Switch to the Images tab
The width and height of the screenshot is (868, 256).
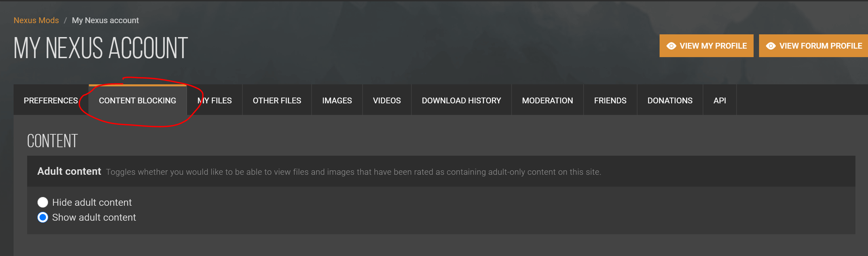coord(337,101)
